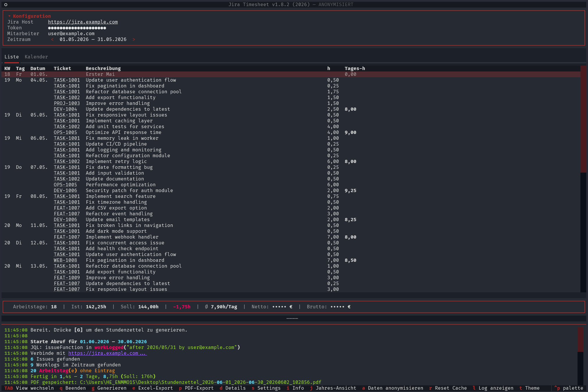588x392 pixels.
Task: Click PDF-Export in the footer bar
Action: pos(196,388)
